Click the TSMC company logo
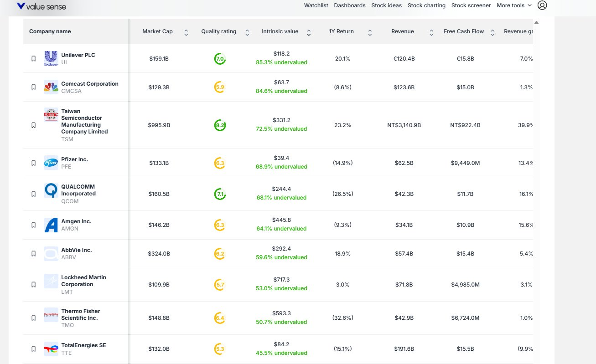 tap(50, 115)
